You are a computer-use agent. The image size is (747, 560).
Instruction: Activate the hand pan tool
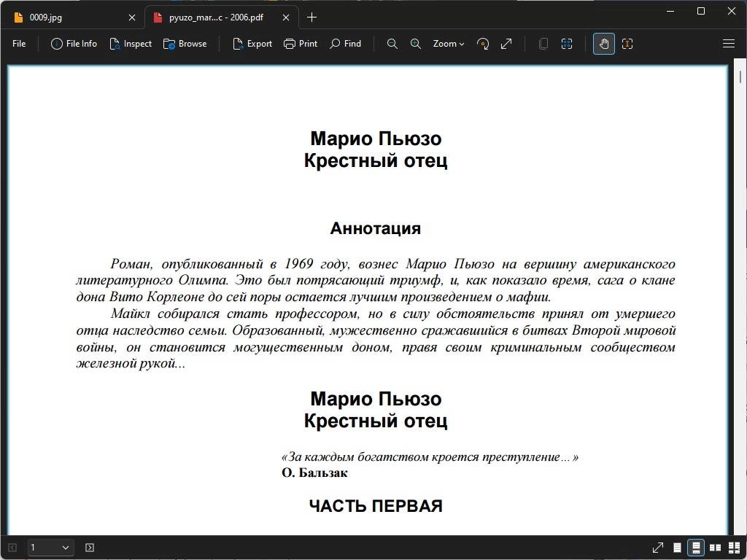pyautogui.click(x=603, y=44)
